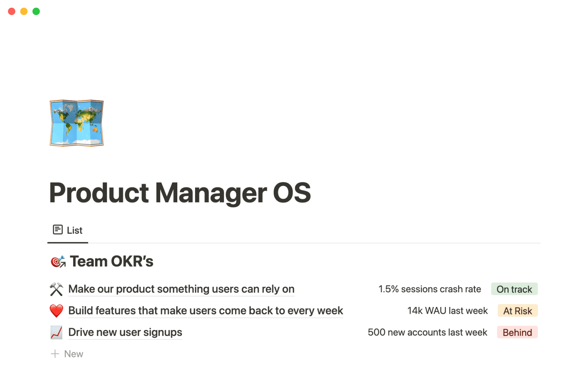Toggle the Behind status tag
The width and height of the screenshot is (588, 368).
click(x=517, y=332)
